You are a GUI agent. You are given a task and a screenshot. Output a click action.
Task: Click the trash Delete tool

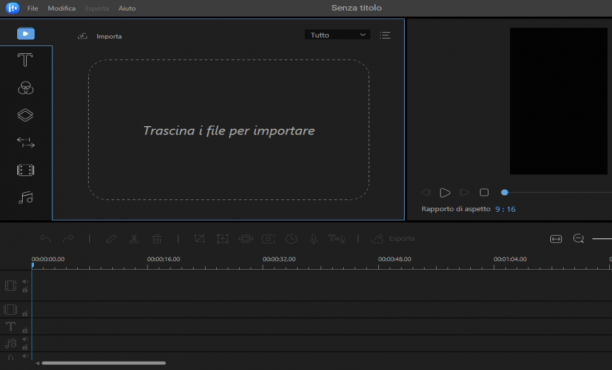pos(157,238)
